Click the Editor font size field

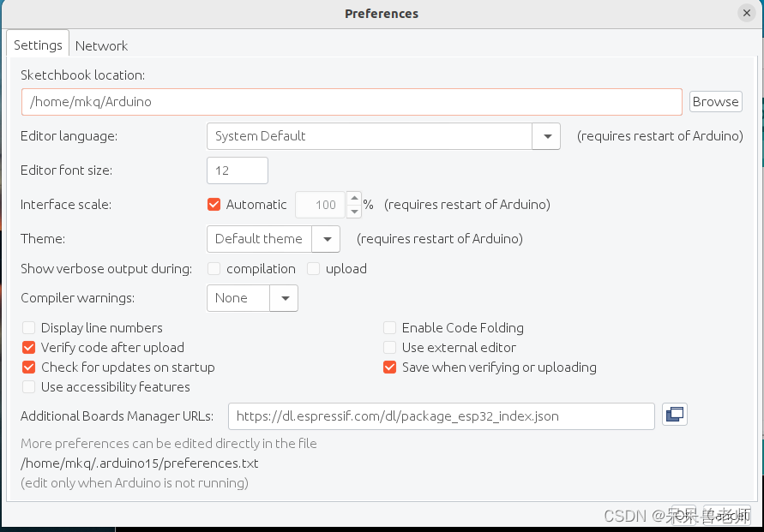(238, 170)
